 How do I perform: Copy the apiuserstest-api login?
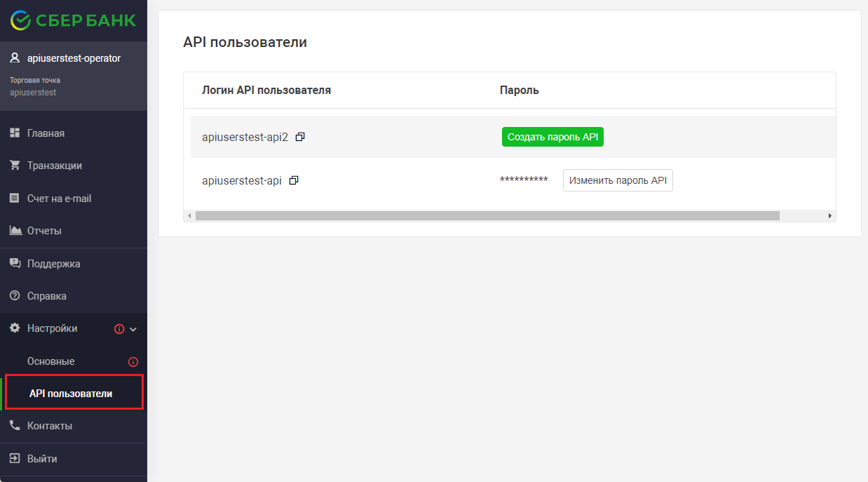(294, 180)
